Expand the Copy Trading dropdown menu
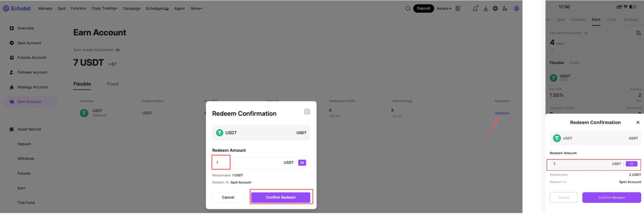644x214 pixels. coord(104,8)
